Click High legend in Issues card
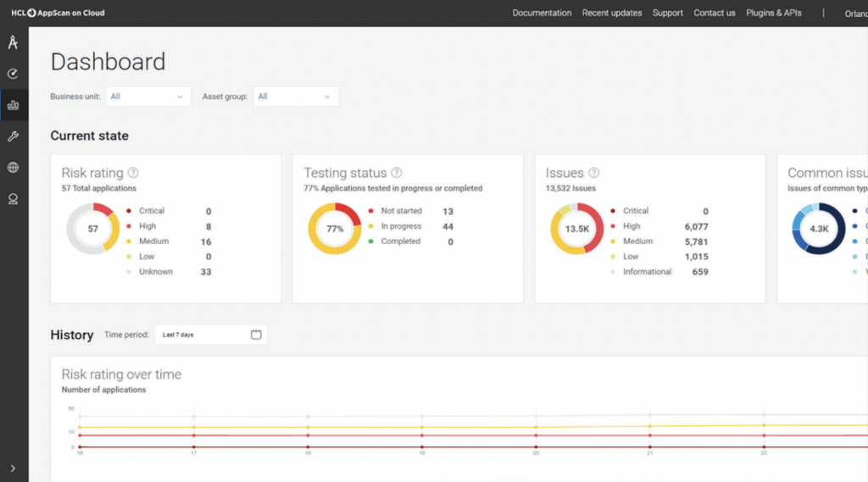The width and height of the screenshot is (868, 482). [x=631, y=226]
